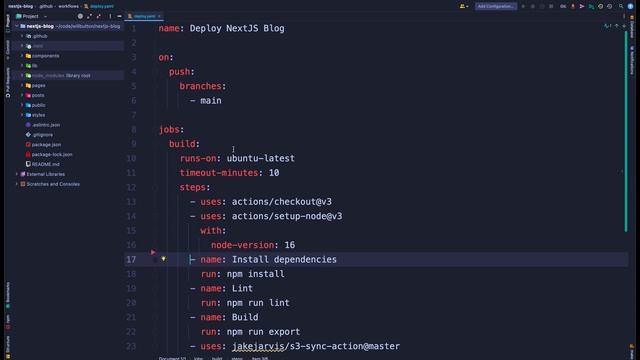Expand External Libraries node
The width and height of the screenshot is (640, 360).
[x=17, y=174]
